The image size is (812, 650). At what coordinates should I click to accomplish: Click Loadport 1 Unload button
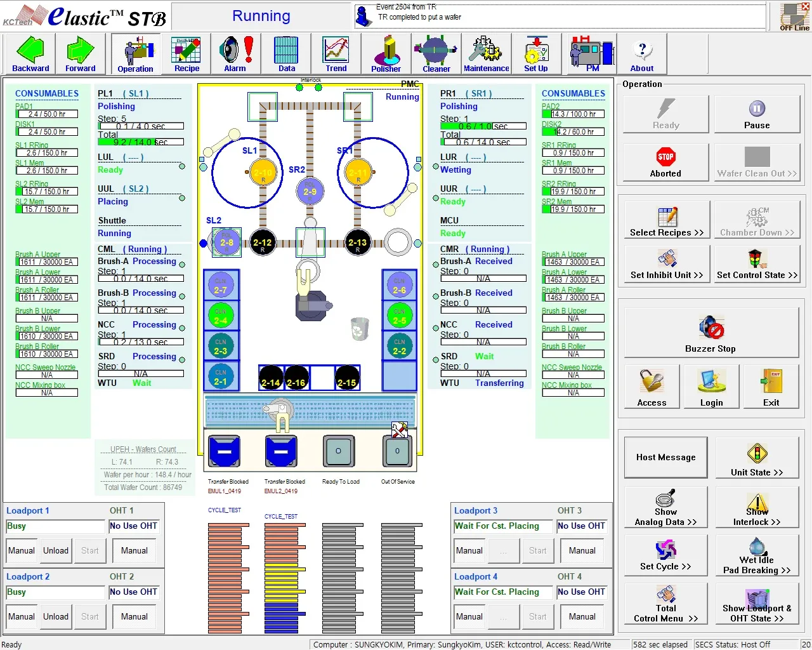click(56, 550)
